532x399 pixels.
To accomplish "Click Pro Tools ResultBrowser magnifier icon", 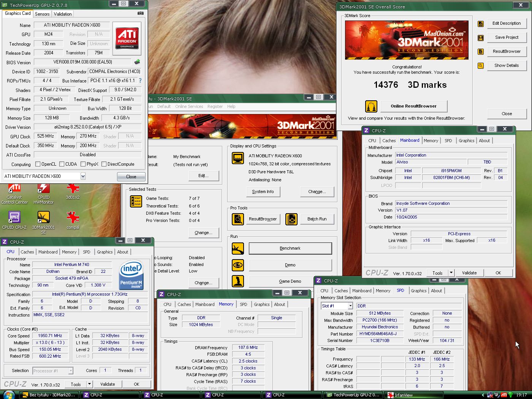I will (238, 219).
